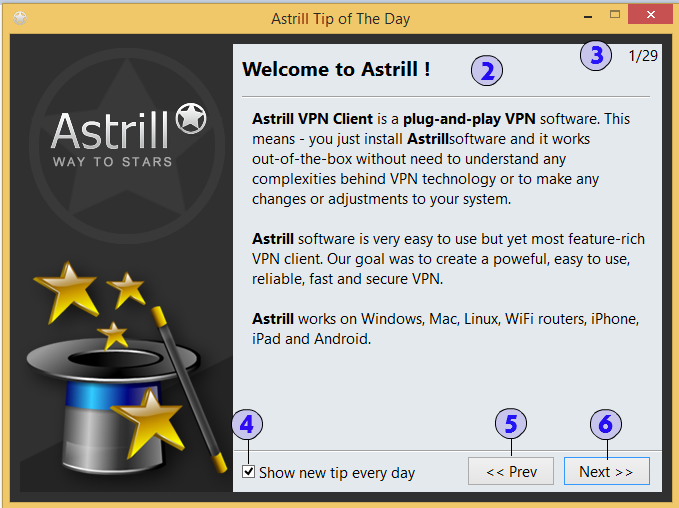This screenshot has width=679, height=508.
Task: Go to the previous tip with << Prev
Action: 511,471
